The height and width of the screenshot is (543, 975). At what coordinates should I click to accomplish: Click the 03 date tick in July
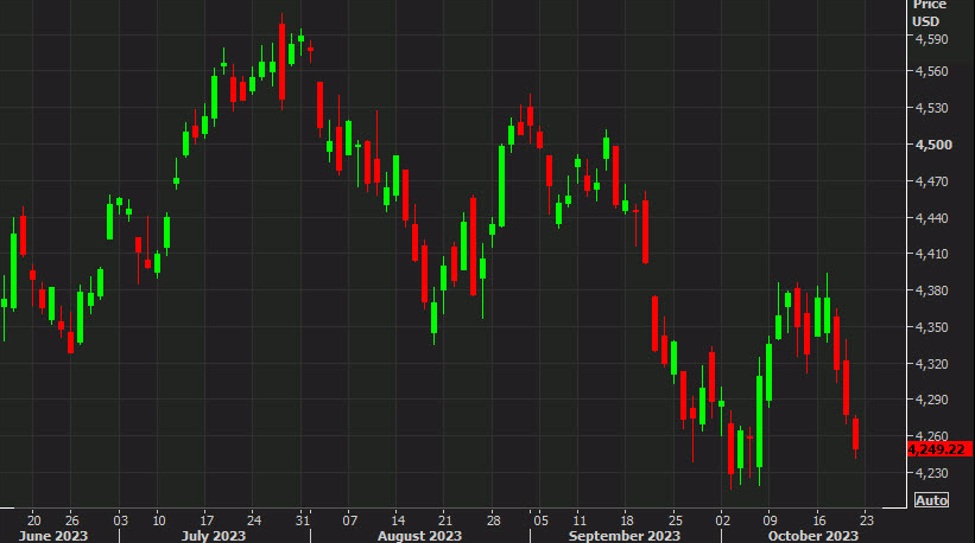pos(121,521)
